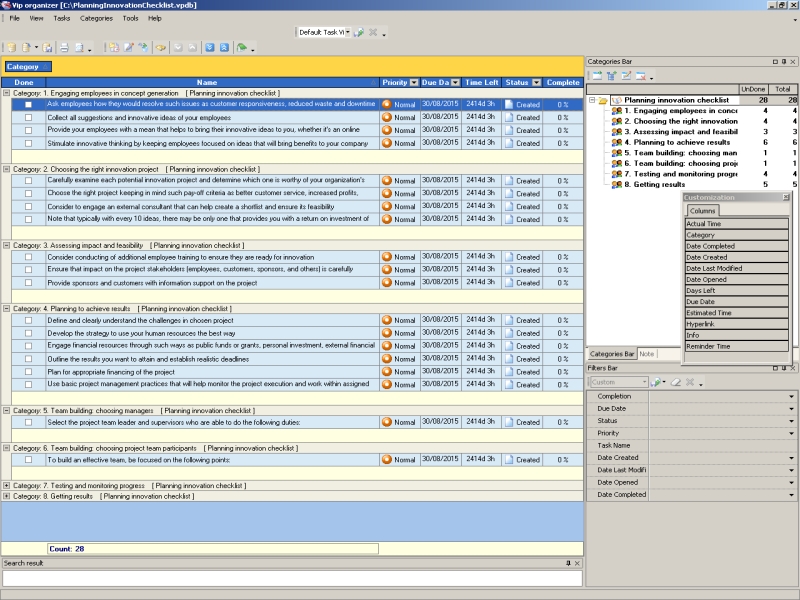This screenshot has height=600, width=800.
Task: Check Done box for 'Collect all suggestions' task
Action: click(29, 117)
